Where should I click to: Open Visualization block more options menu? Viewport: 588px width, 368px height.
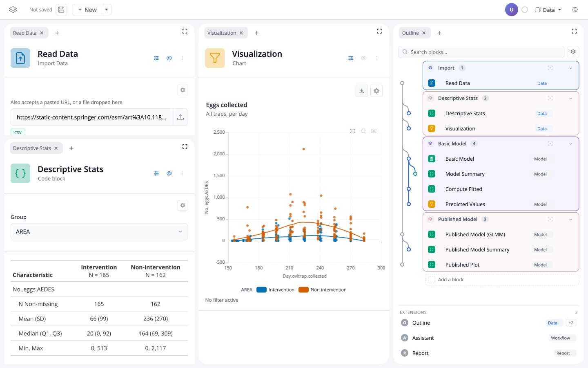tap(377, 58)
